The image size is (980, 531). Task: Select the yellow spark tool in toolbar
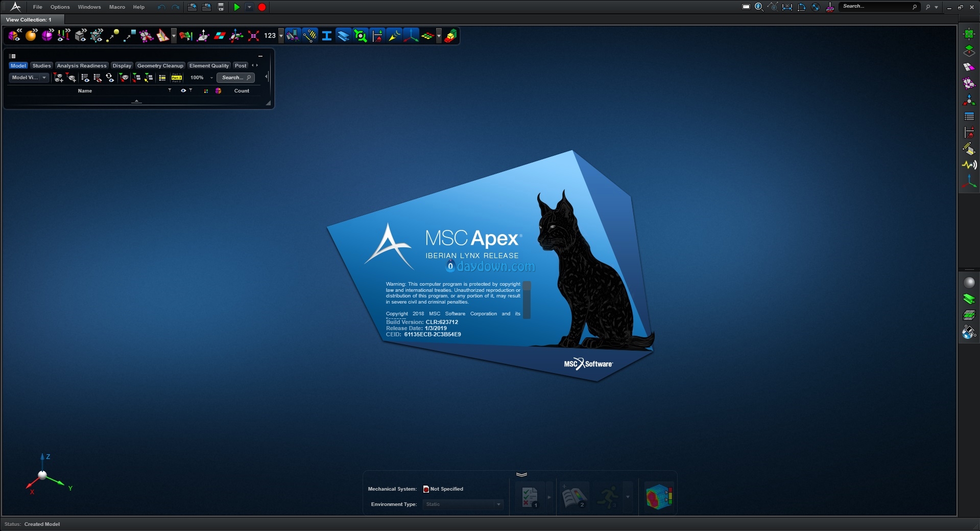[394, 35]
